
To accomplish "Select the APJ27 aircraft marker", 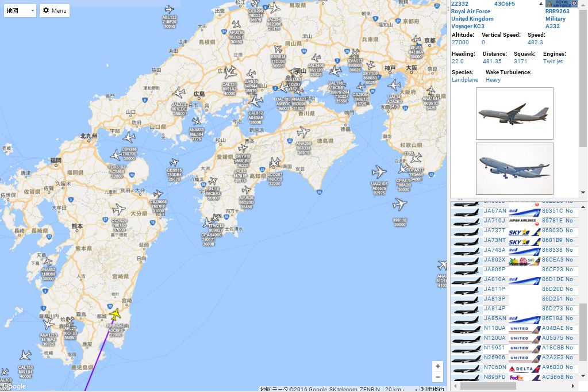I will pyautogui.click(x=70, y=321).
